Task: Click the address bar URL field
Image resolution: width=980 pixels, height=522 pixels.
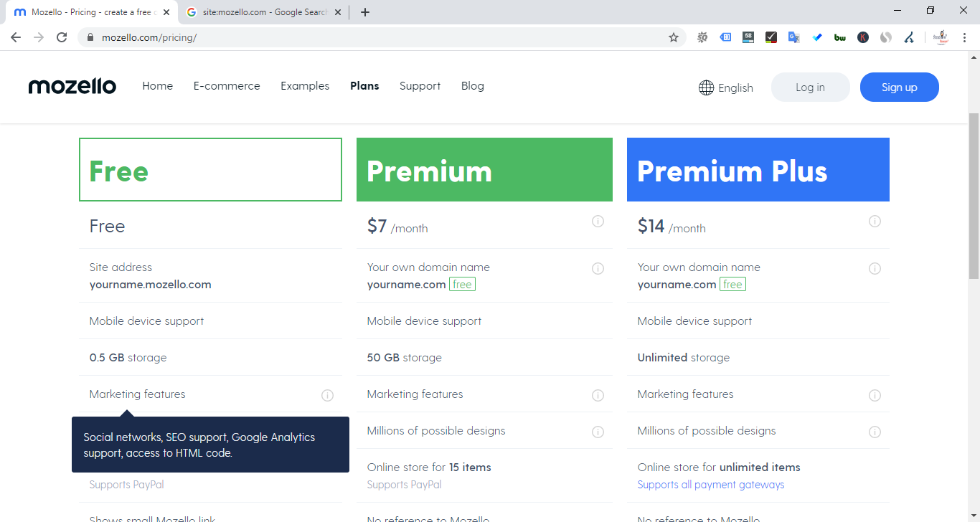Action: click(x=380, y=37)
